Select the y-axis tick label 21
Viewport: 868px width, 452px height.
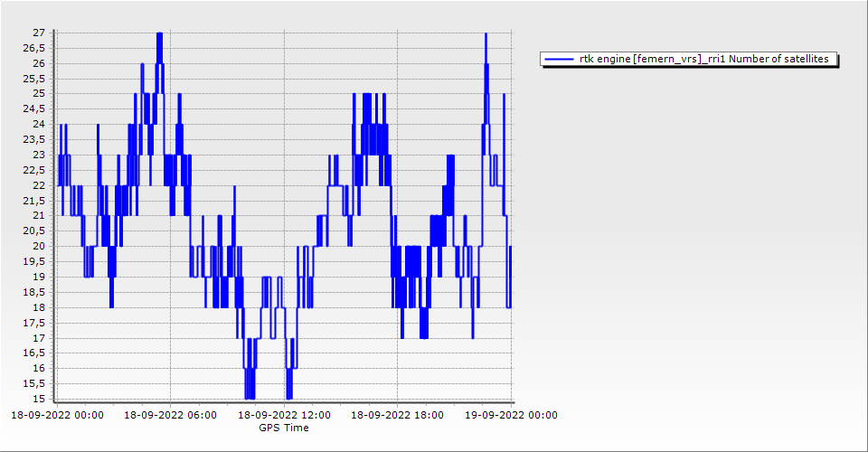point(39,215)
